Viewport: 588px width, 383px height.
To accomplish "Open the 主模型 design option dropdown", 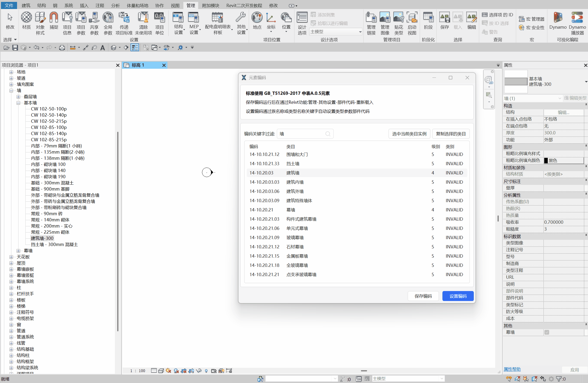I will point(336,32).
